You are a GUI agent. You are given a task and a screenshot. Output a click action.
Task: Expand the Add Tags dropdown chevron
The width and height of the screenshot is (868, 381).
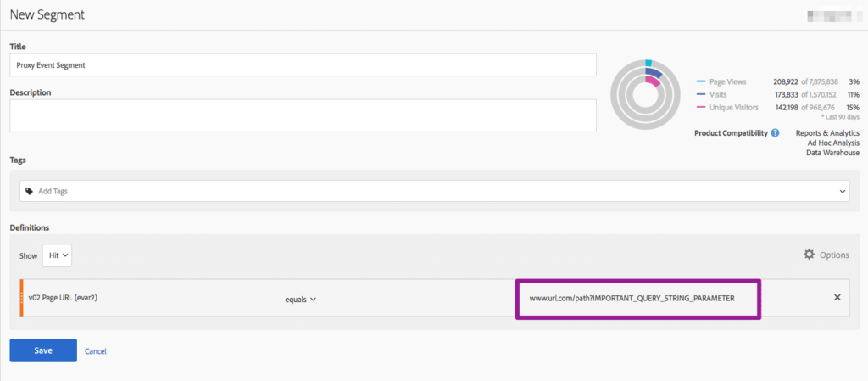[842, 192]
